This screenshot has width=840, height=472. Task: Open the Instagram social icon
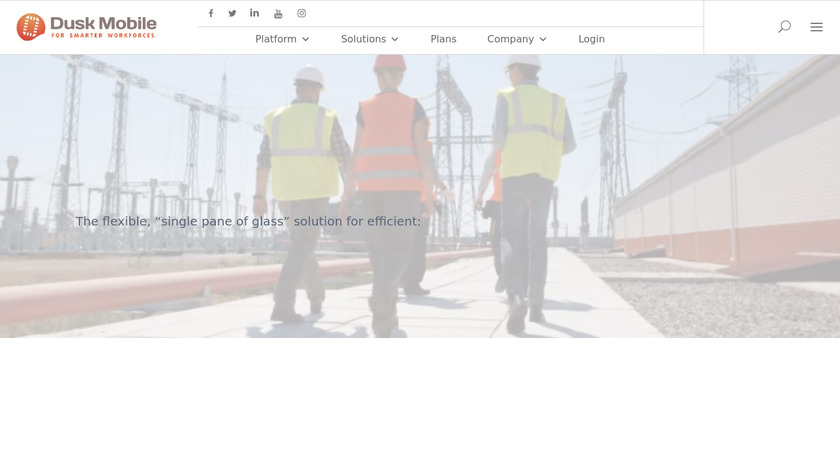302,13
